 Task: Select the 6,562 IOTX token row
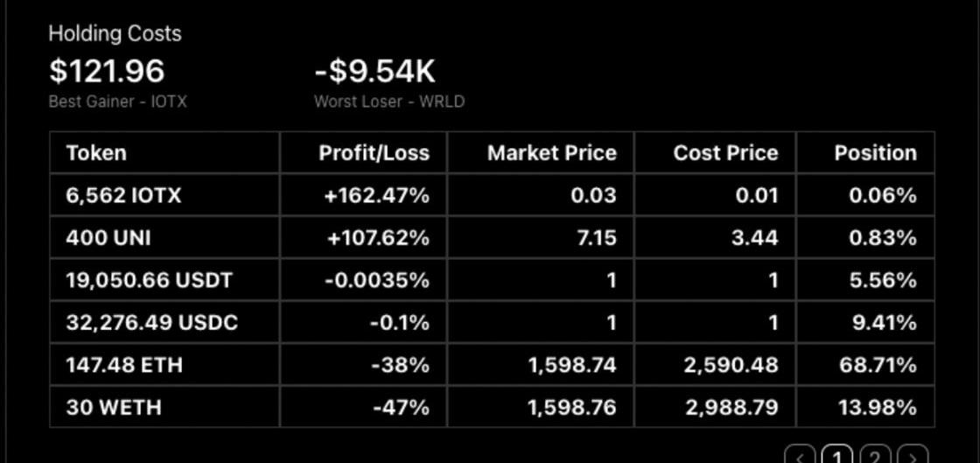tap(124, 195)
